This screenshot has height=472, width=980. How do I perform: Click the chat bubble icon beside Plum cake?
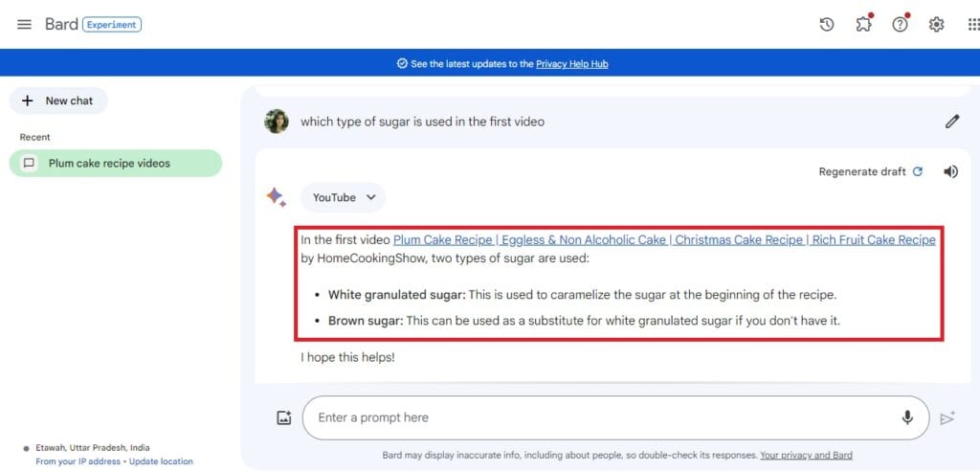(x=29, y=163)
